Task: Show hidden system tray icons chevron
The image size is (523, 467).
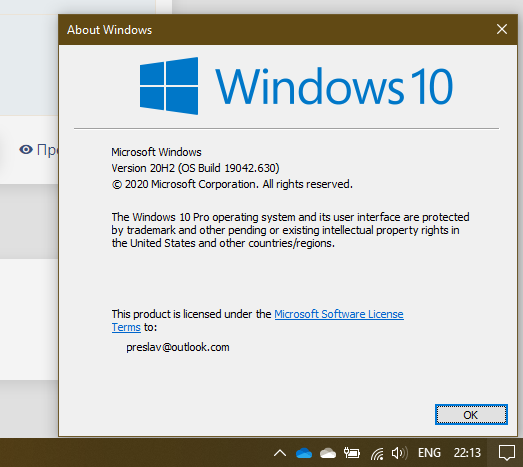Action: [280, 453]
